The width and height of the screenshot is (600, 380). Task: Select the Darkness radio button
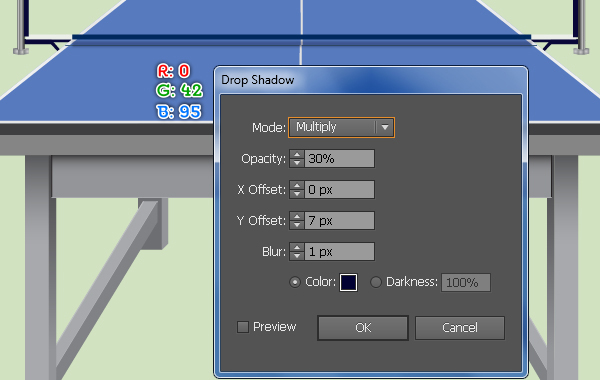(376, 282)
